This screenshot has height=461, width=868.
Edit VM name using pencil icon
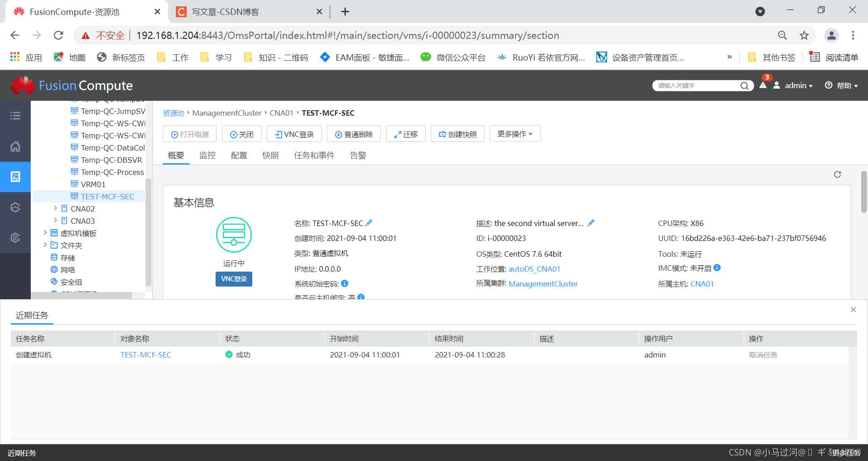pos(369,222)
